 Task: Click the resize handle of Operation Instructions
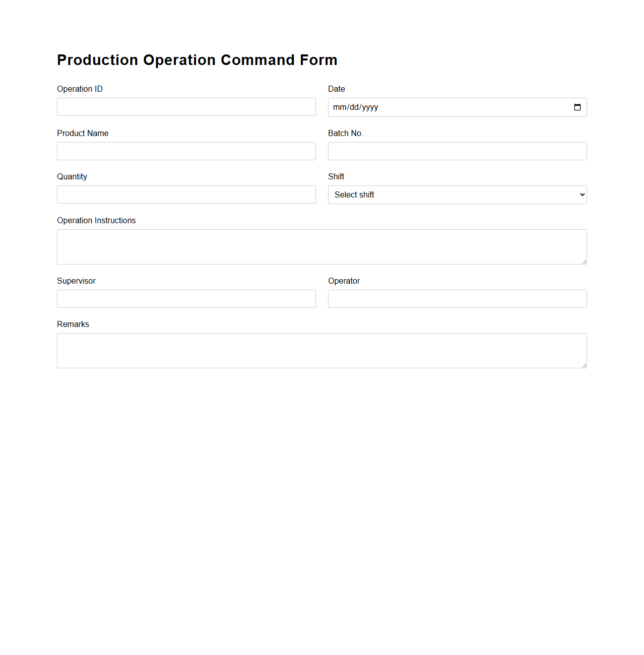[585, 261]
